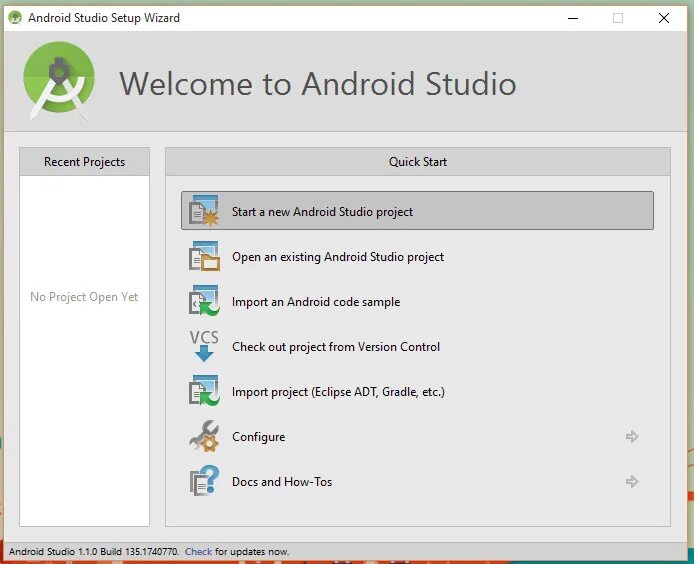Click the small Android icon in the title bar
This screenshot has width=694, height=564.
coord(15,18)
